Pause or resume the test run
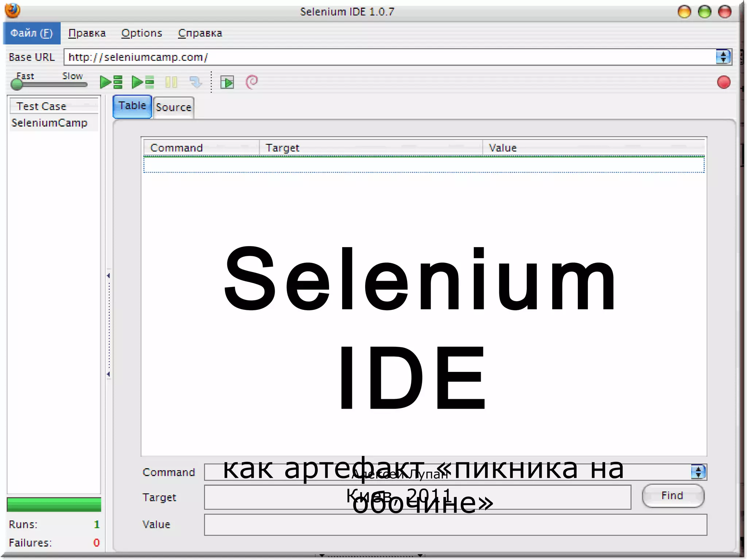 pos(171,82)
